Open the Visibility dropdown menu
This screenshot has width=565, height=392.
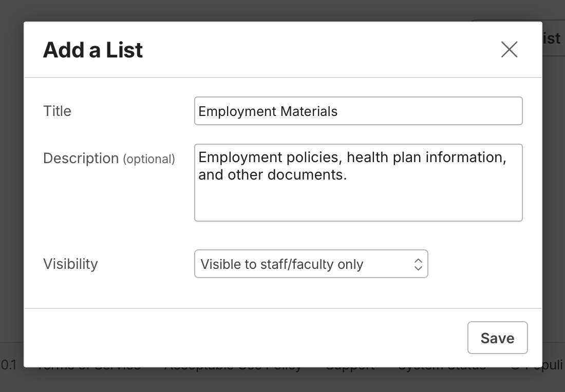click(311, 264)
